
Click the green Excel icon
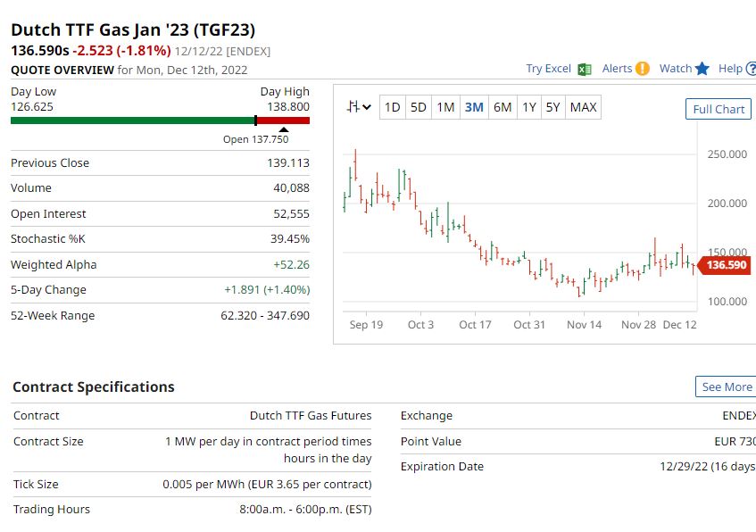(585, 69)
